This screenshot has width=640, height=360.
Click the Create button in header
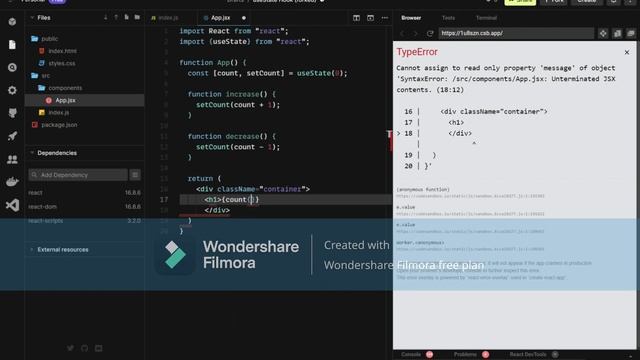pyautogui.click(x=587, y=2)
